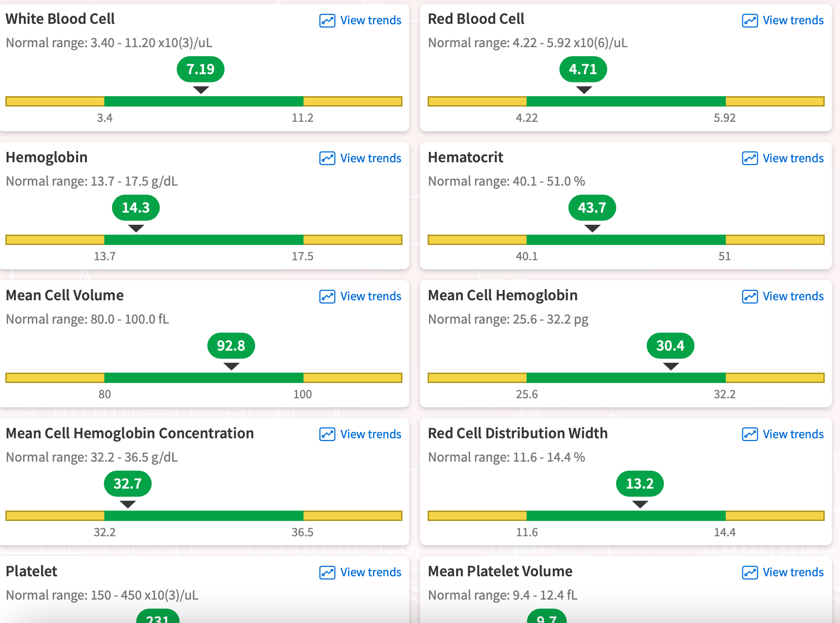Screen dimensions: 840x623
Task: Click the Hemoglobin trend chart icon
Action: tap(327, 158)
